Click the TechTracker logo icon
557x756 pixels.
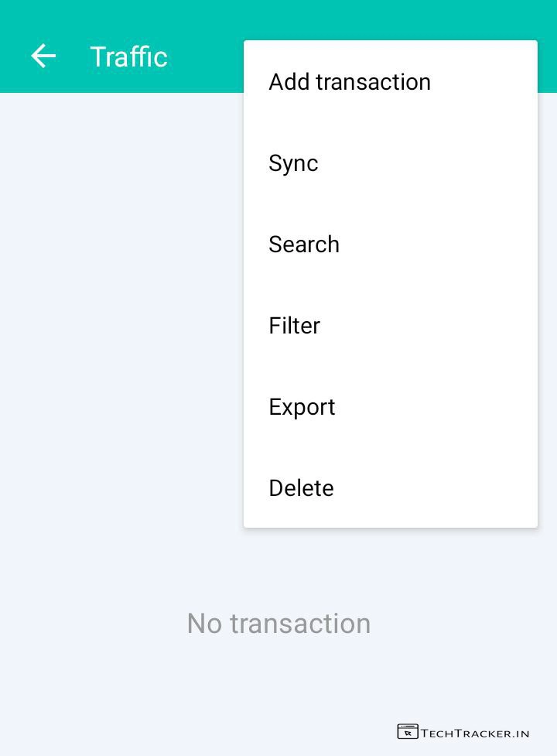pyautogui.click(x=407, y=731)
